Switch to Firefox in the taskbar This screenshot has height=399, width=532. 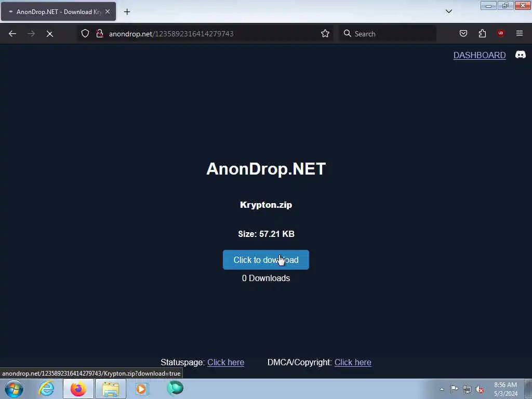pos(78,389)
